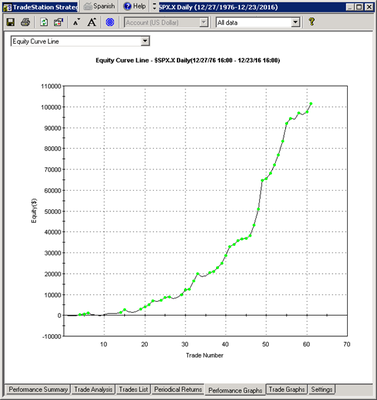This screenshot has width=377, height=400.
Task: Increase font size with large A icon
Action: tap(92, 22)
